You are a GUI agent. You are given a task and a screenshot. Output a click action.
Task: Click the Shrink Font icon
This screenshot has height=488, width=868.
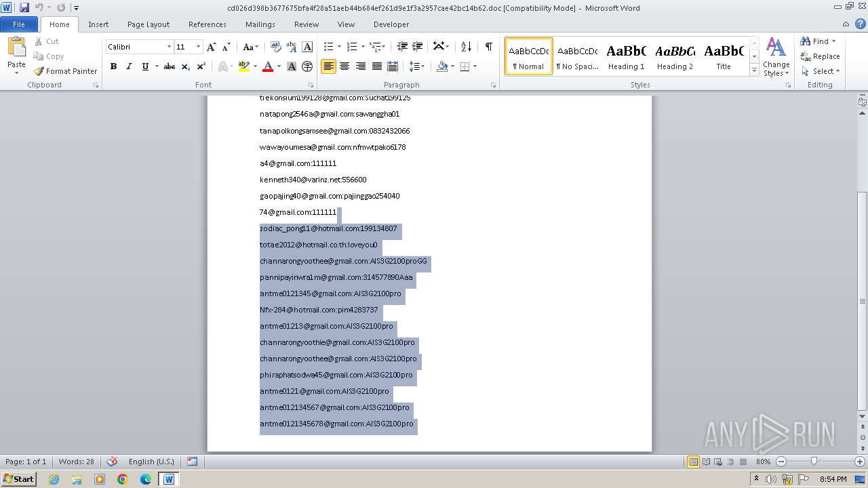(226, 47)
